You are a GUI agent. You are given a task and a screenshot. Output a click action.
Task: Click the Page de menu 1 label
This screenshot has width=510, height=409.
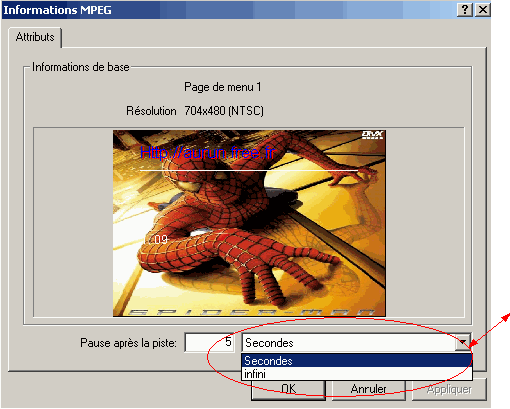point(223,87)
